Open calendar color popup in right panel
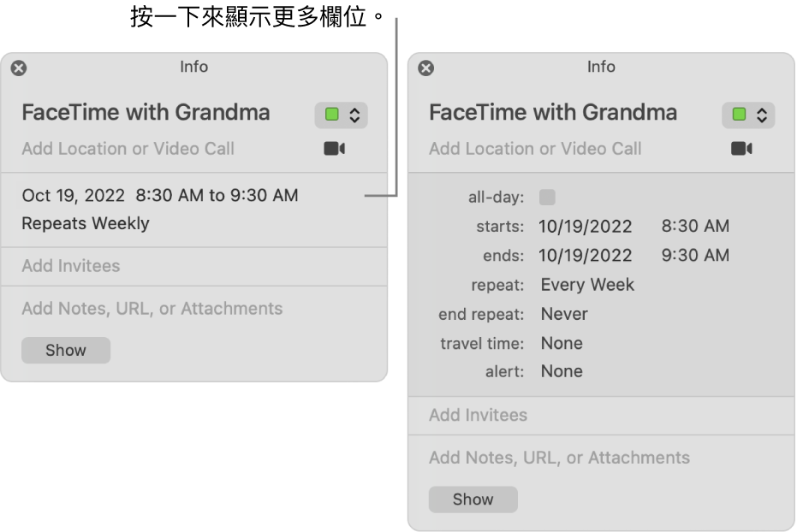This screenshot has width=797, height=532. pos(749,115)
